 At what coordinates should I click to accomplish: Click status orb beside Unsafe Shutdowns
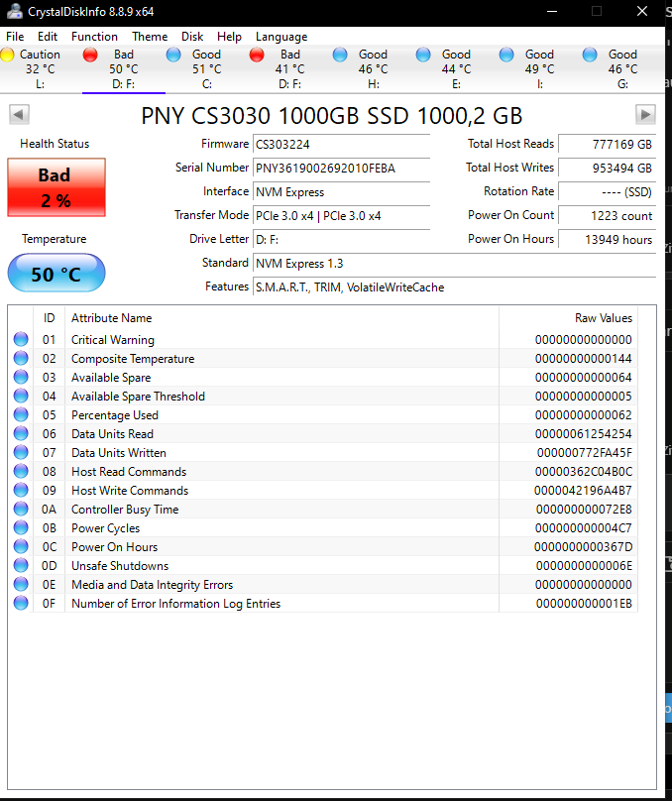(21, 565)
